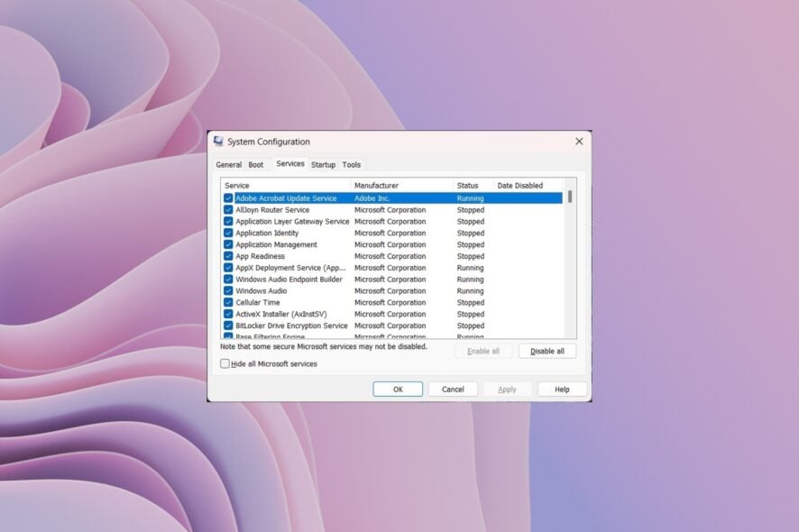Select Application Layer Gateway Service name
Screen dimensions: 799x532
(x=292, y=221)
